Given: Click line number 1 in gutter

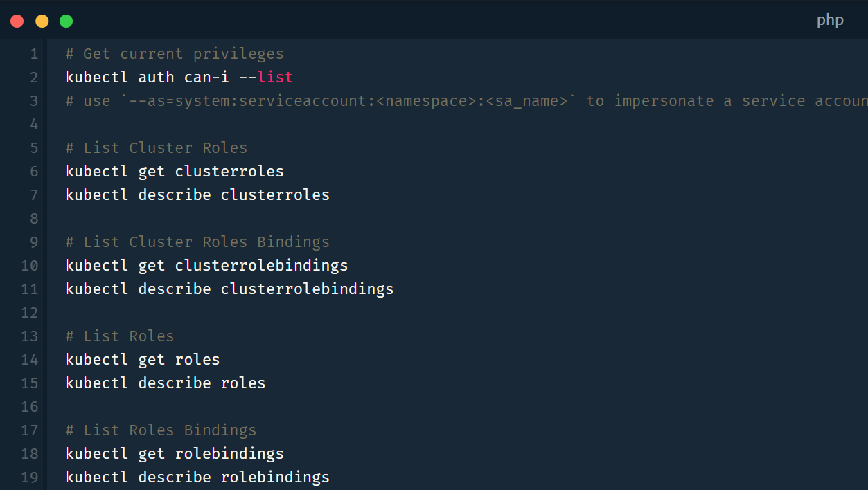Looking at the screenshot, I should 34,54.
